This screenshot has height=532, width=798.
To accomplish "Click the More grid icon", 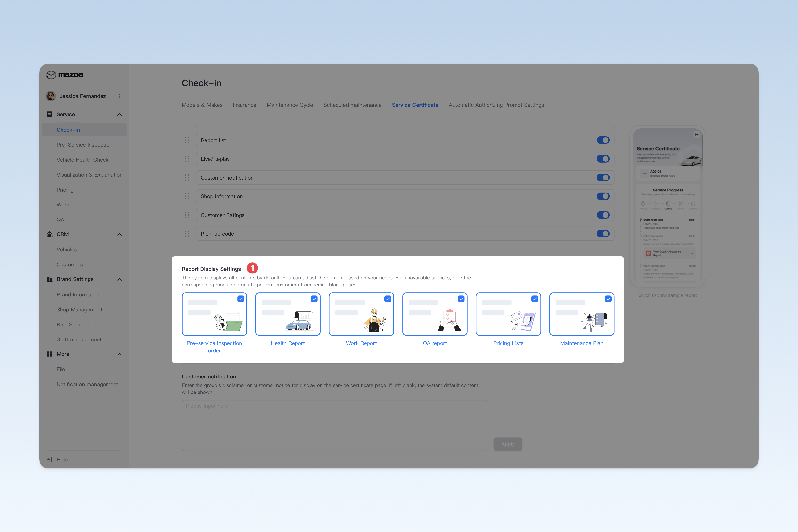I will (49, 354).
